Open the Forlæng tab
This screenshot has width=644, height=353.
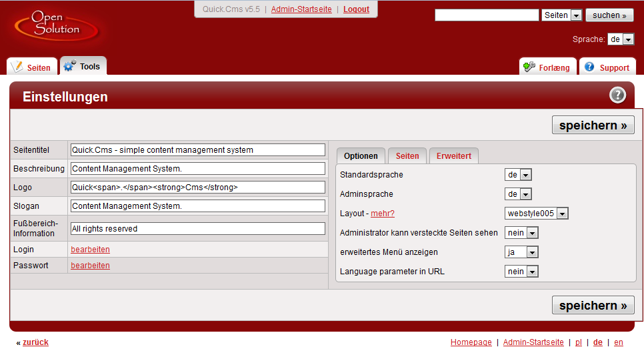[548, 67]
